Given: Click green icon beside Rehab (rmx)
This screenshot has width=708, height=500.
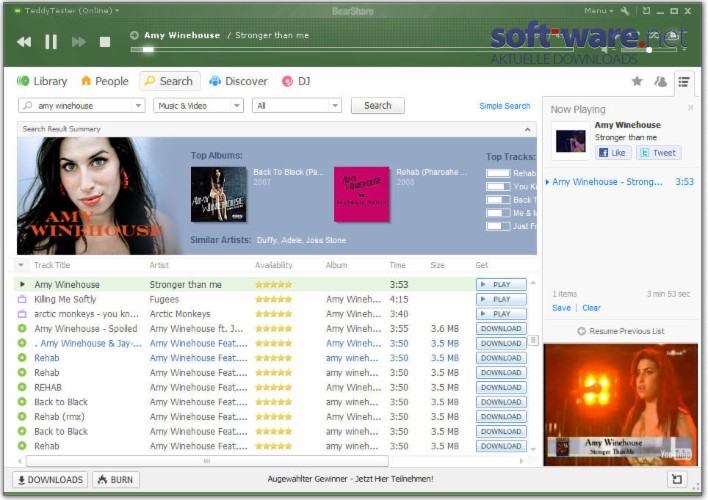Looking at the screenshot, I should [22, 416].
